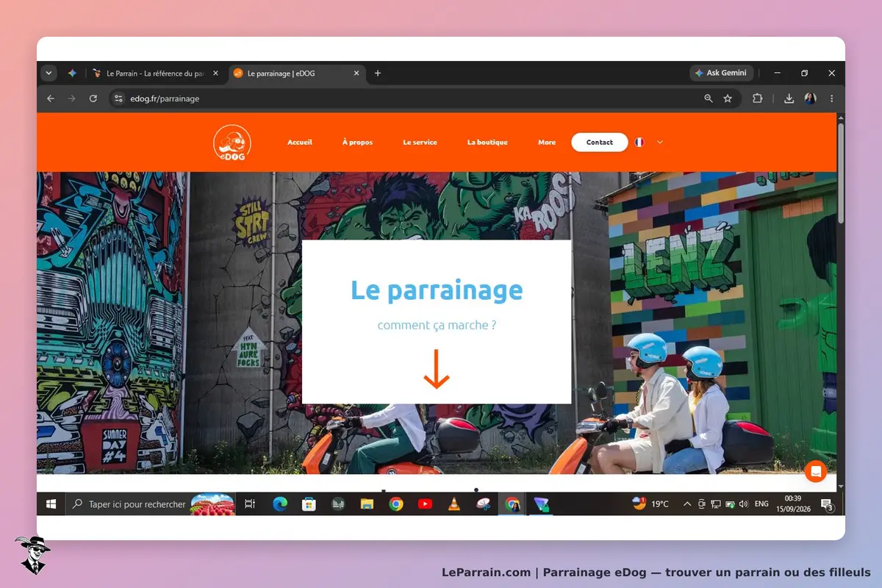Close the Le Parrain tab
This screenshot has width=882, height=588.
click(x=215, y=73)
